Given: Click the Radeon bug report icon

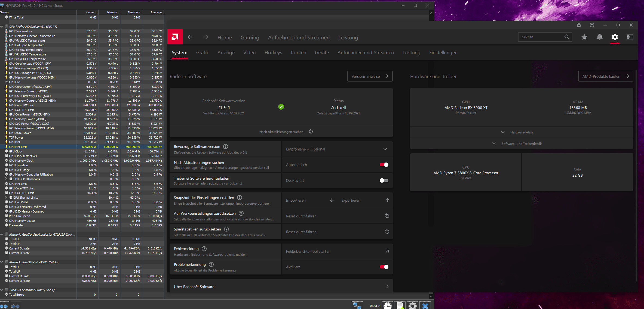Looking at the screenshot, I should [579, 25].
